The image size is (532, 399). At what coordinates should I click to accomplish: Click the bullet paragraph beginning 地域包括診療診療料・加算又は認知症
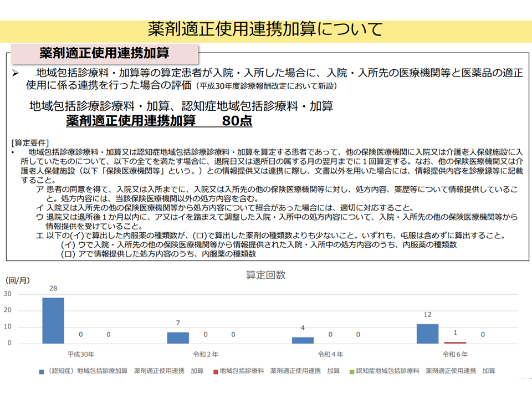(x=268, y=166)
